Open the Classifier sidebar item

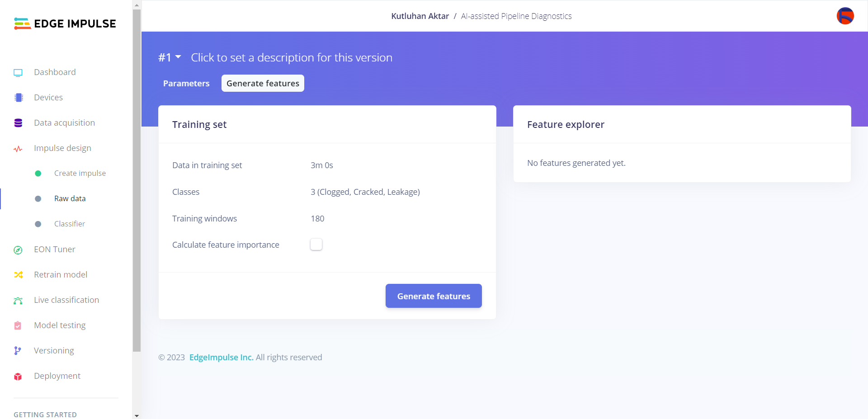pos(69,224)
